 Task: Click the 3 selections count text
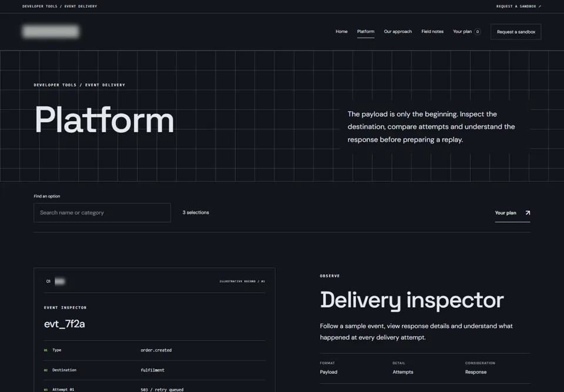click(x=196, y=212)
